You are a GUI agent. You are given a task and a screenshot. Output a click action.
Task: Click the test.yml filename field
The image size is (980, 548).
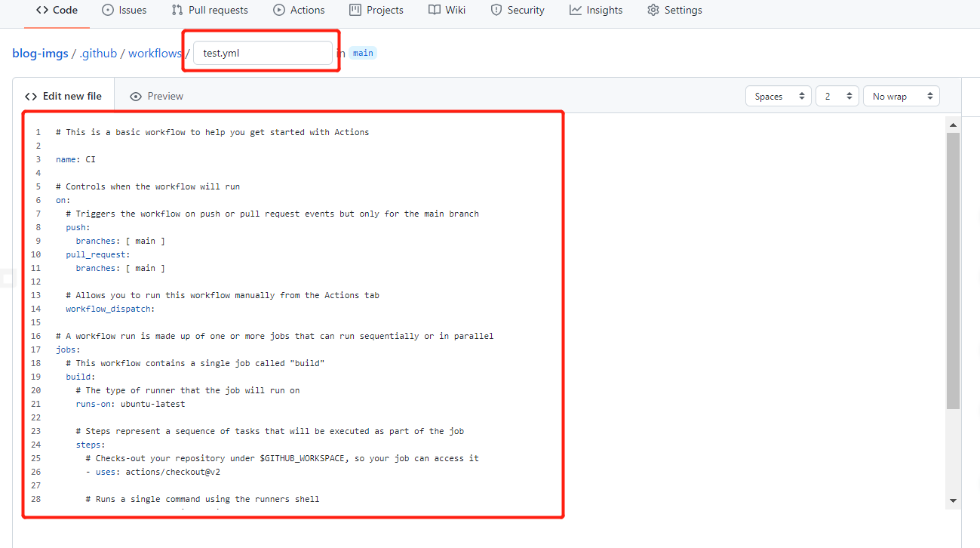click(x=262, y=54)
